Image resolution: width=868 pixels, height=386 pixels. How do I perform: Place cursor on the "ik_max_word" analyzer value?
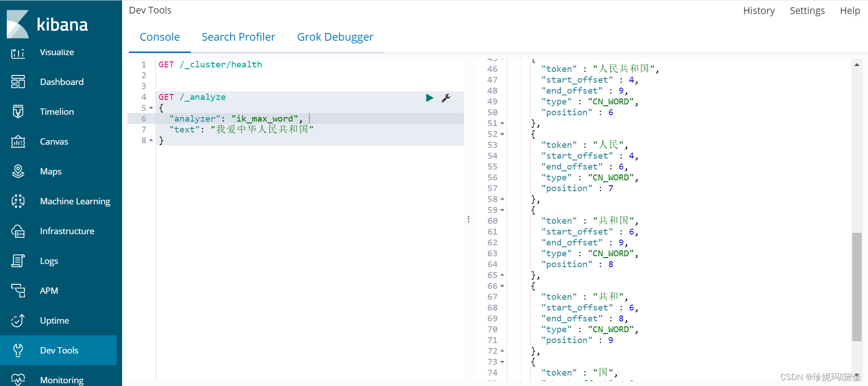tap(264, 119)
